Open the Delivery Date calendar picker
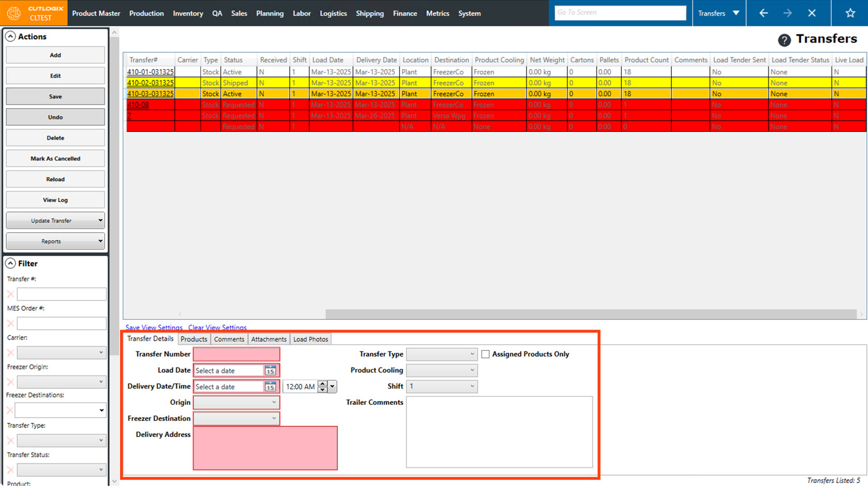The height and width of the screenshot is (486, 868). tap(270, 387)
